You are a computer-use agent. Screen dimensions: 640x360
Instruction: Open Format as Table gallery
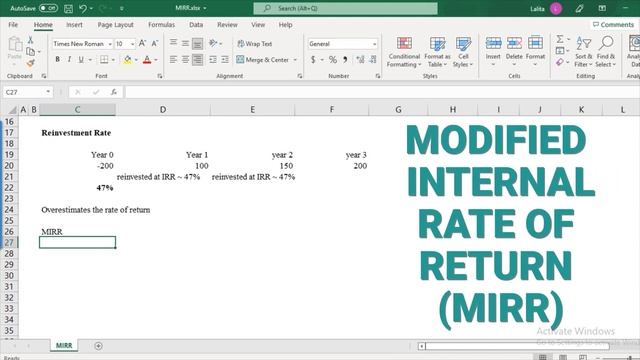click(x=437, y=52)
